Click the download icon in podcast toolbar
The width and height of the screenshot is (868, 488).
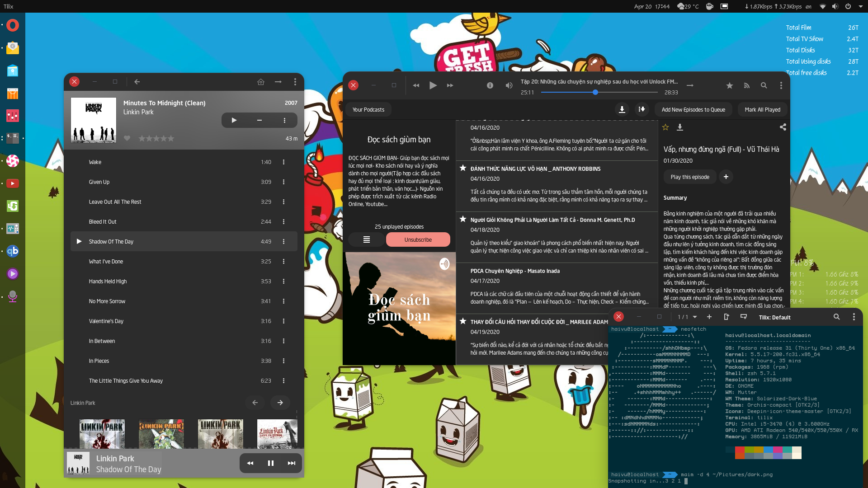622,110
